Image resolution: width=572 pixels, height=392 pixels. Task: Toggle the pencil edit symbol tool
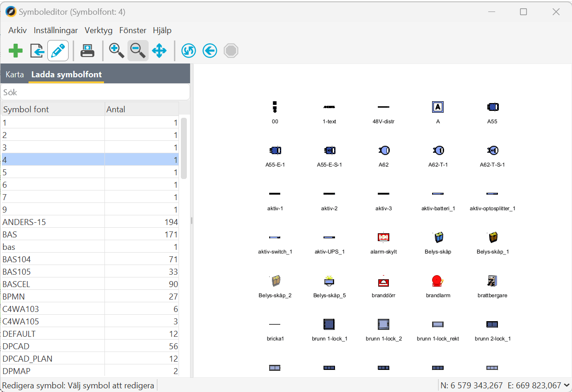coord(58,51)
